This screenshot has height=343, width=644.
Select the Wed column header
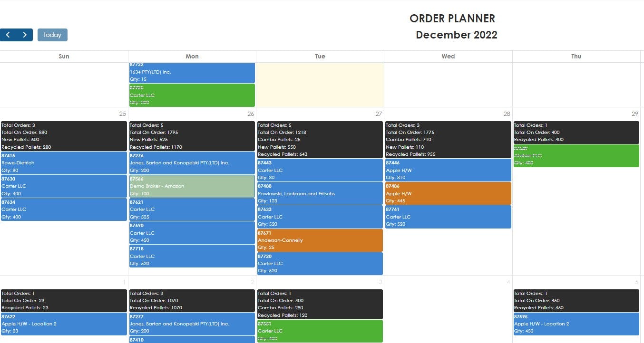coord(448,56)
